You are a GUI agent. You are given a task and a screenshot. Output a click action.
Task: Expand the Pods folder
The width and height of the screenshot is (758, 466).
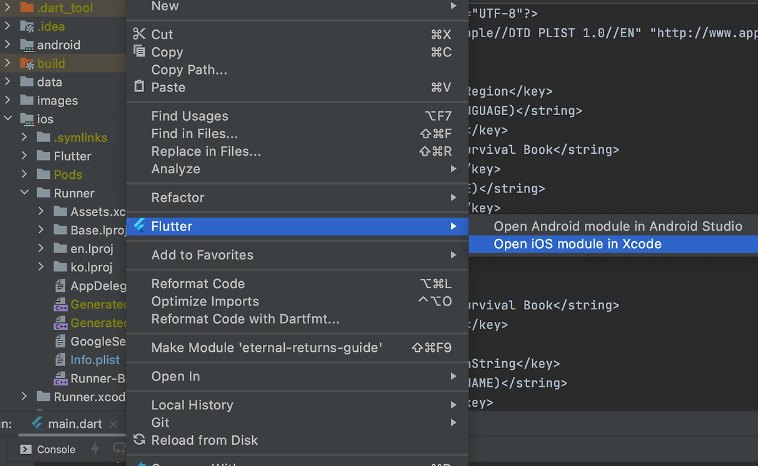[x=25, y=175]
